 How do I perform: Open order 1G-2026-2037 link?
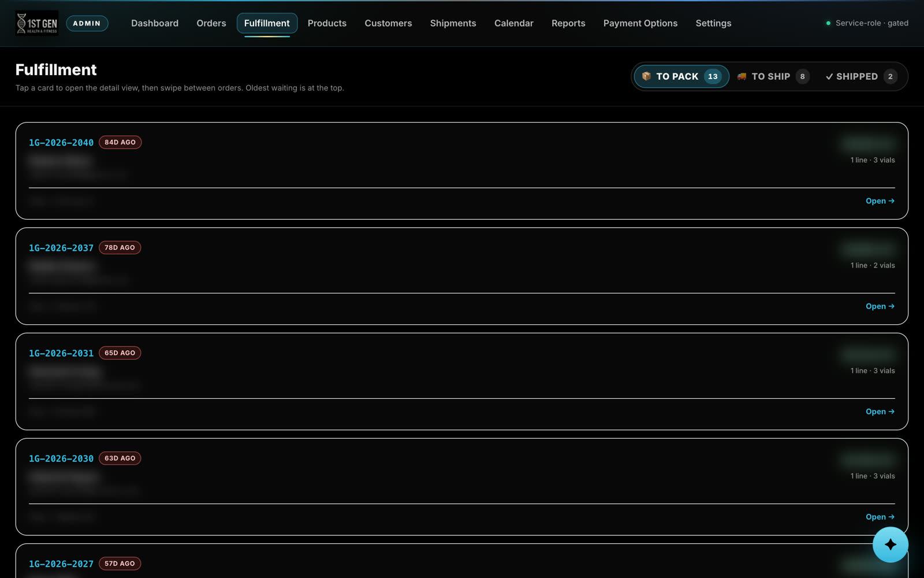coord(61,248)
